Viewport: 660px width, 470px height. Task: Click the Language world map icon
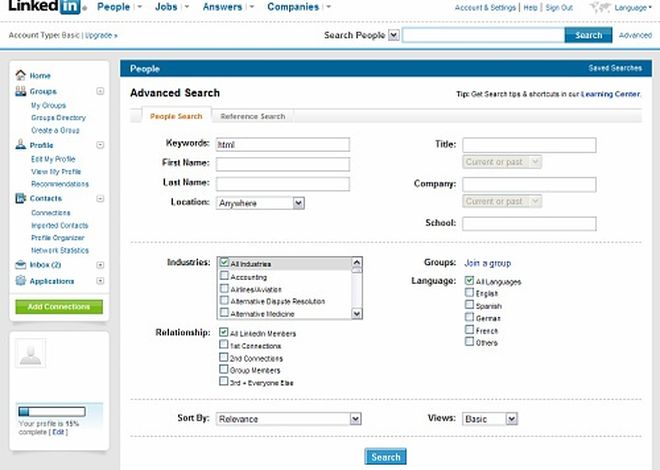600,7
